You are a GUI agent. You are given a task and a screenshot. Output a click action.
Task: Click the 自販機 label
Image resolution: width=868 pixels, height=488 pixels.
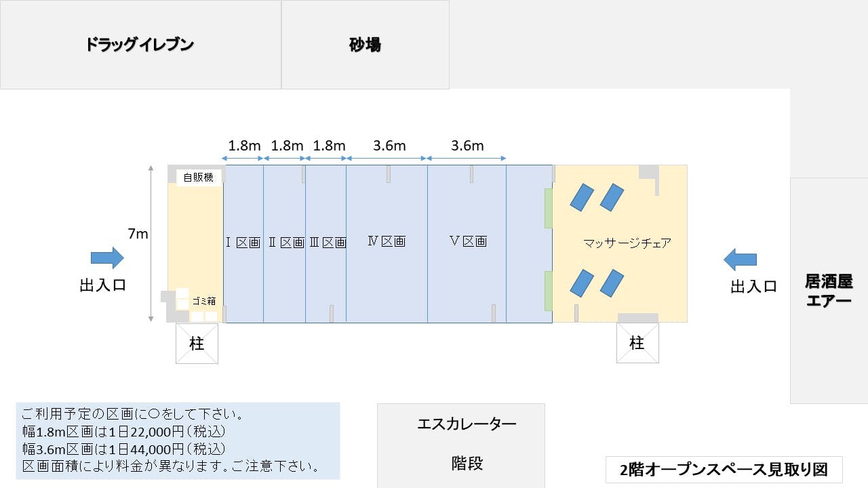(199, 178)
